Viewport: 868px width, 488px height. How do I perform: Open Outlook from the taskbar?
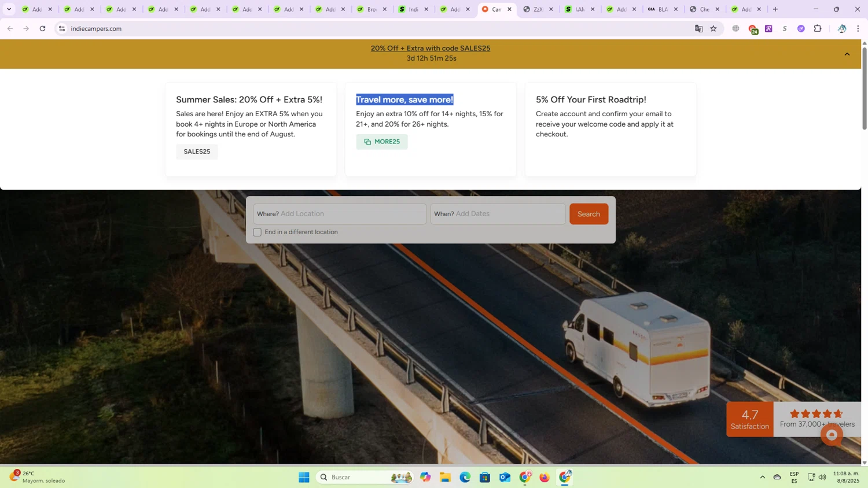(505, 477)
